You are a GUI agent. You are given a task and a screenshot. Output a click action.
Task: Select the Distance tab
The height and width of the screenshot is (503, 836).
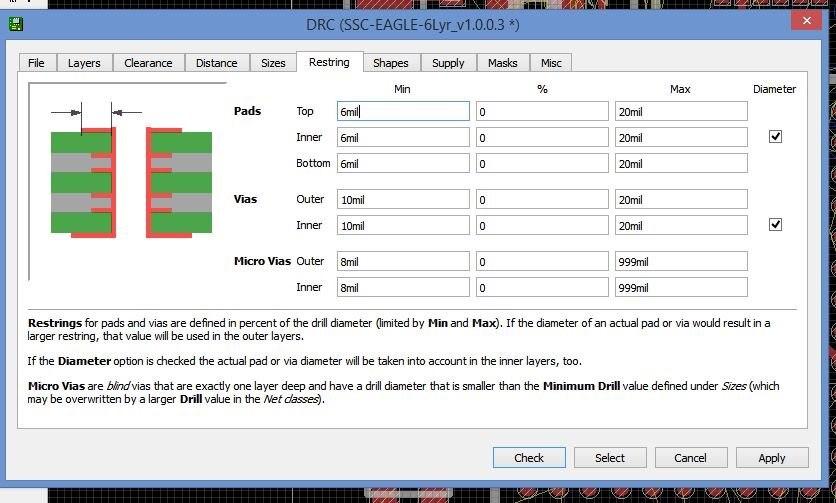coord(216,63)
